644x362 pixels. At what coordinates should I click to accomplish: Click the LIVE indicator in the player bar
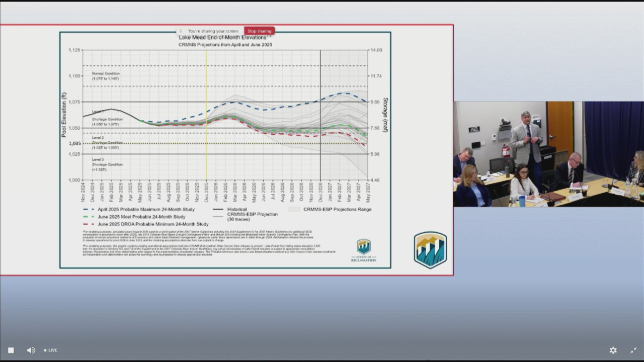[51, 350]
